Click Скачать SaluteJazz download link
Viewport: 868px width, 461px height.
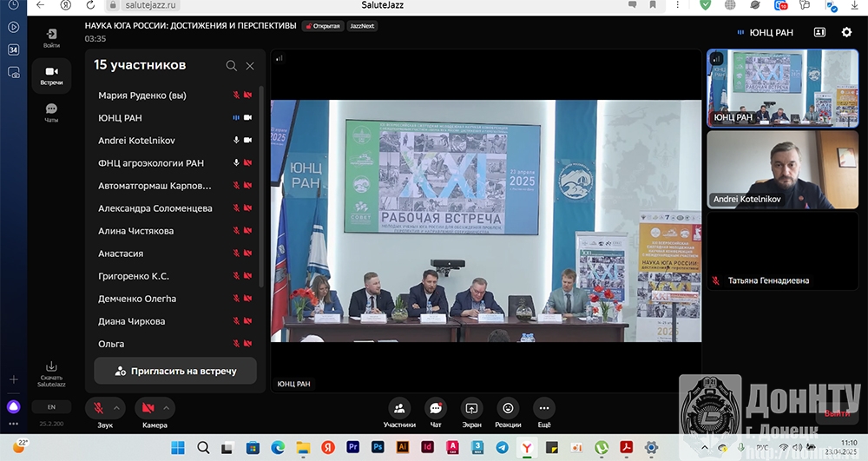(x=51, y=373)
